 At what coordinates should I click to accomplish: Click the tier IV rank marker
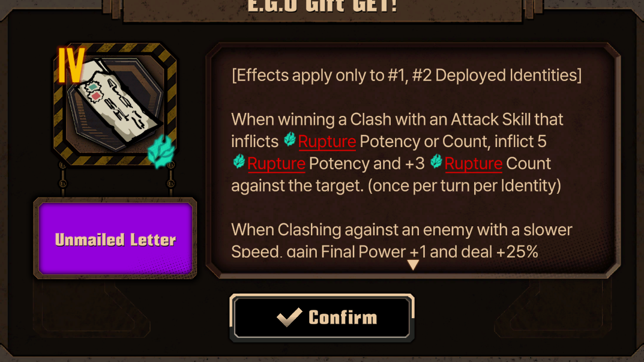(71, 65)
